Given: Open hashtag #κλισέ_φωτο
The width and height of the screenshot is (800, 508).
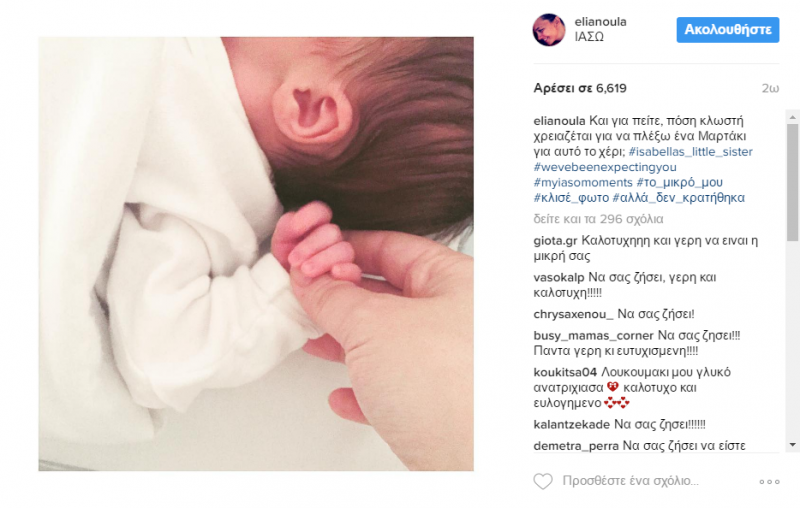Looking at the screenshot, I should point(571,197).
